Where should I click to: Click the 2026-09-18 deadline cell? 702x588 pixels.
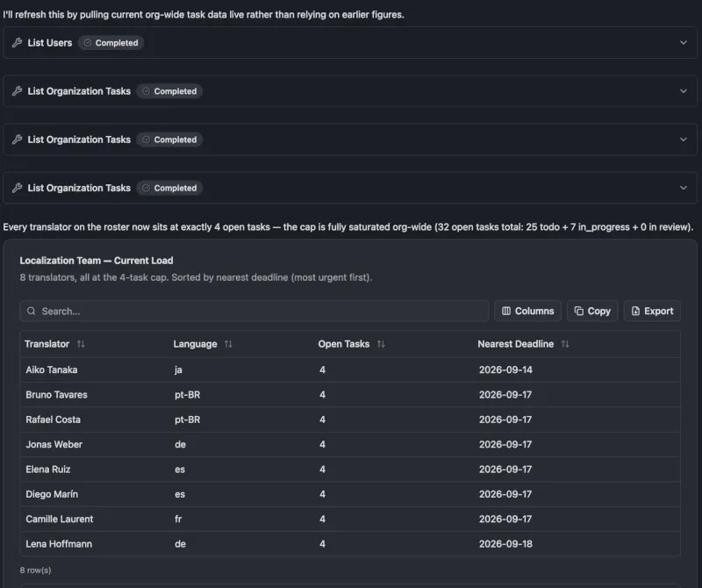tap(505, 543)
